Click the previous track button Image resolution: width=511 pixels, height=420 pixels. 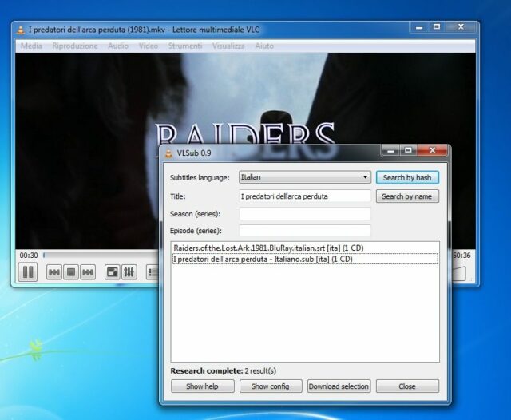click(54, 273)
